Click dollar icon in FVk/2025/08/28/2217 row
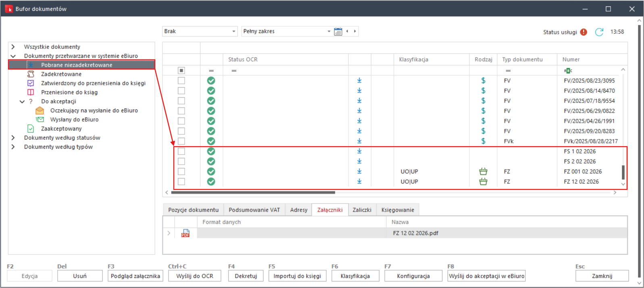 tap(483, 141)
